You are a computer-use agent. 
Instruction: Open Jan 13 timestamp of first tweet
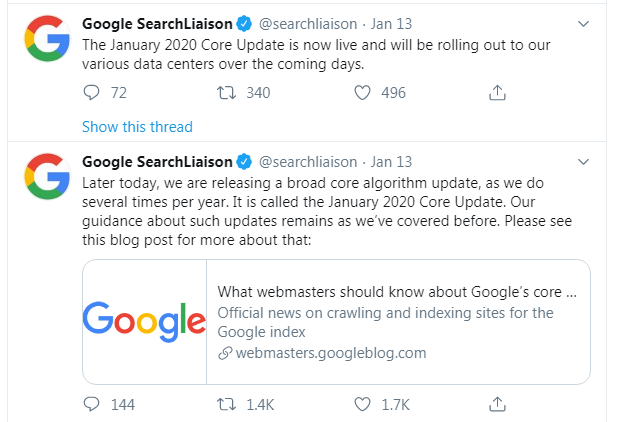coord(395,22)
